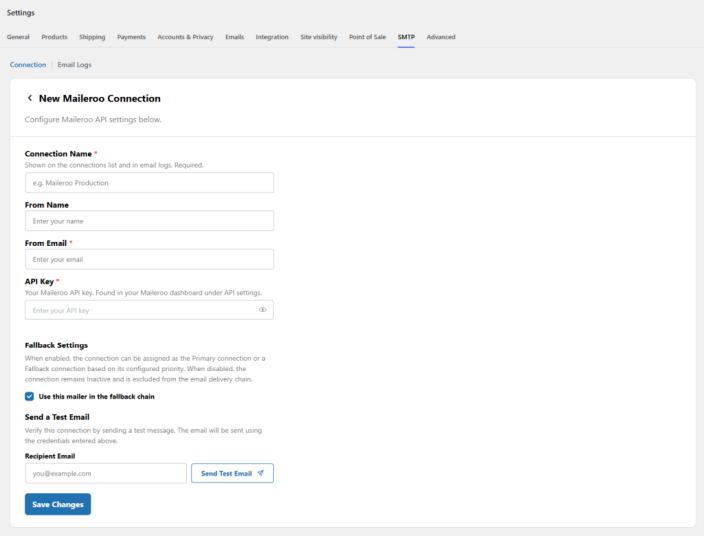Click the Send Test Email button
The image size is (704, 536).
(x=232, y=473)
